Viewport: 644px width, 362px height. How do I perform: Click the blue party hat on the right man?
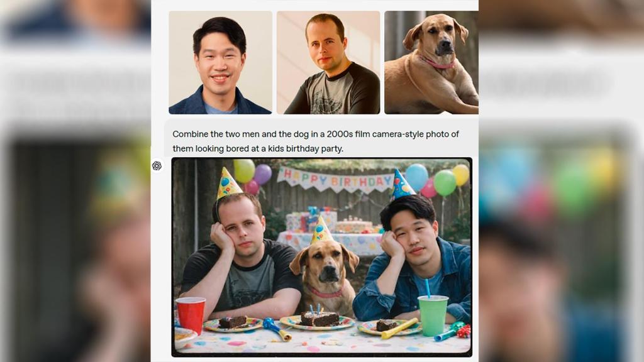coord(402,185)
